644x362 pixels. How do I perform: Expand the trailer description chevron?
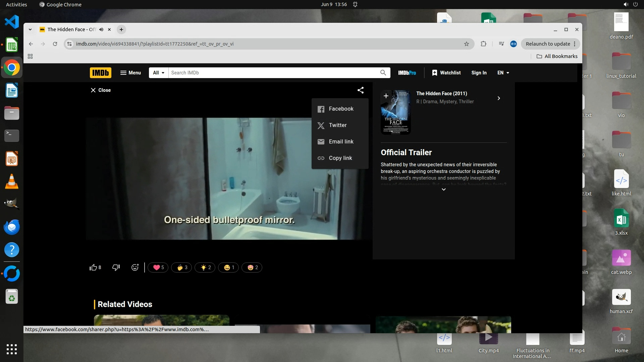[443, 190]
